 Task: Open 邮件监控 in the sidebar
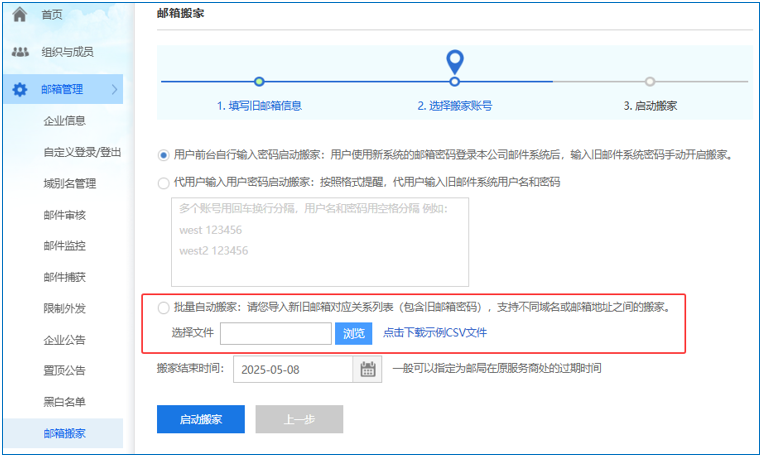click(64, 246)
